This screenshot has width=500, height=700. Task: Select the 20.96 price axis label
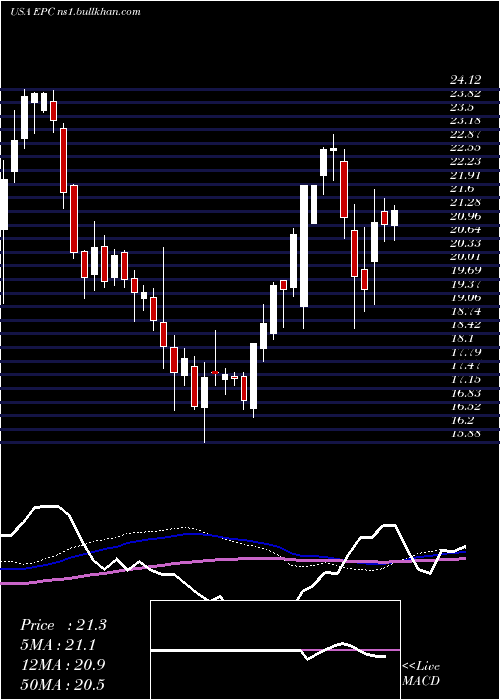(x=465, y=216)
